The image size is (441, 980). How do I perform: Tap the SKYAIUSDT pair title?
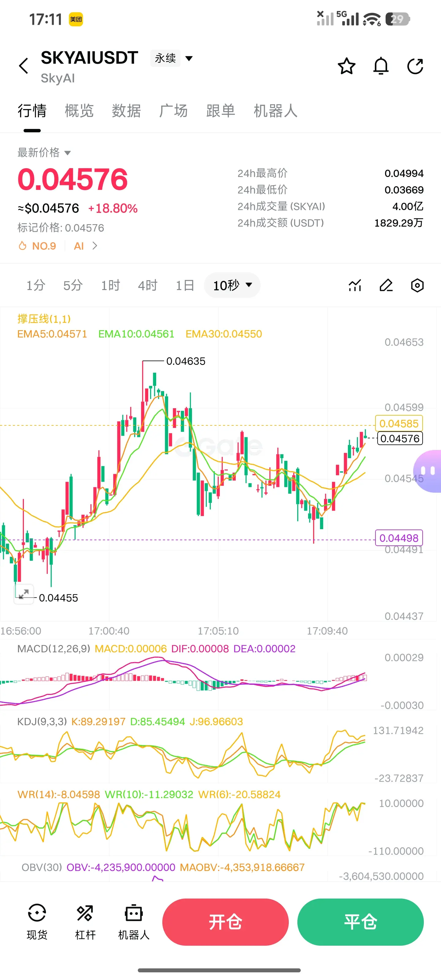pos(89,58)
